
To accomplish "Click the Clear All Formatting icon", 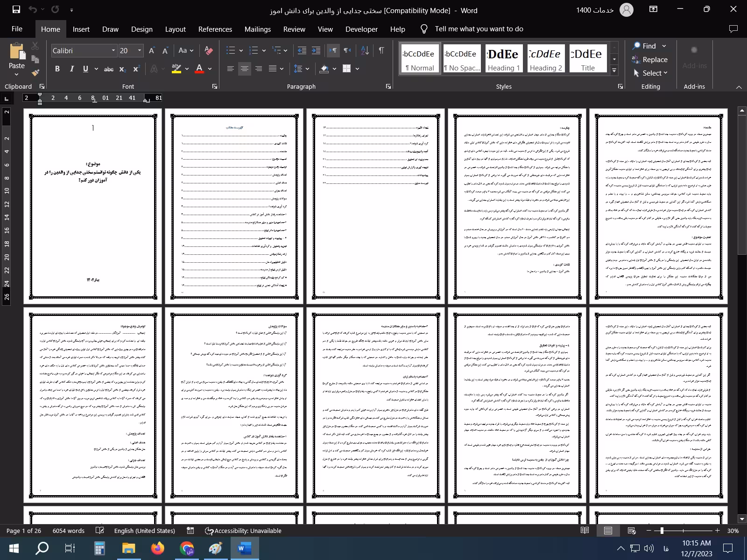I will [x=209, y=50].
